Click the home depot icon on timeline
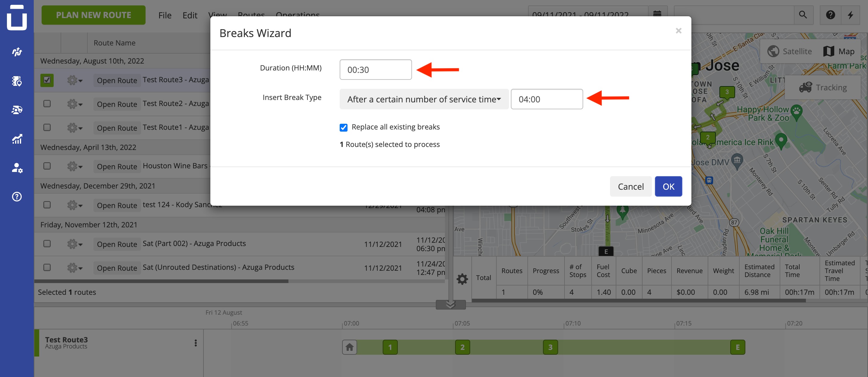This screenshot has height=377, width=868. pyautogui.click(x=349, y=347)
